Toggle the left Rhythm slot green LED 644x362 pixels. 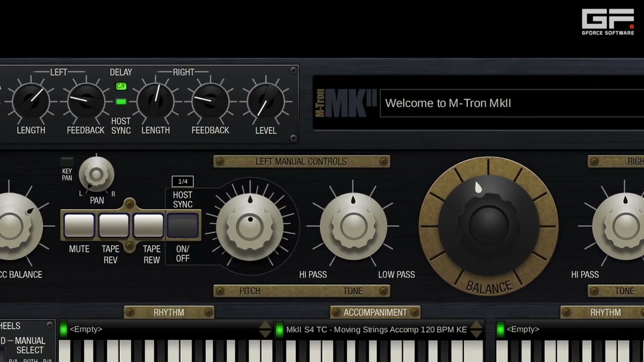(63, 329)
